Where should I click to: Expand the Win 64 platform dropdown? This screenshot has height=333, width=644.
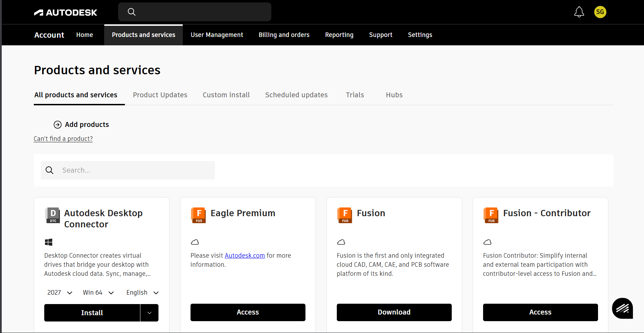(98, 293)
